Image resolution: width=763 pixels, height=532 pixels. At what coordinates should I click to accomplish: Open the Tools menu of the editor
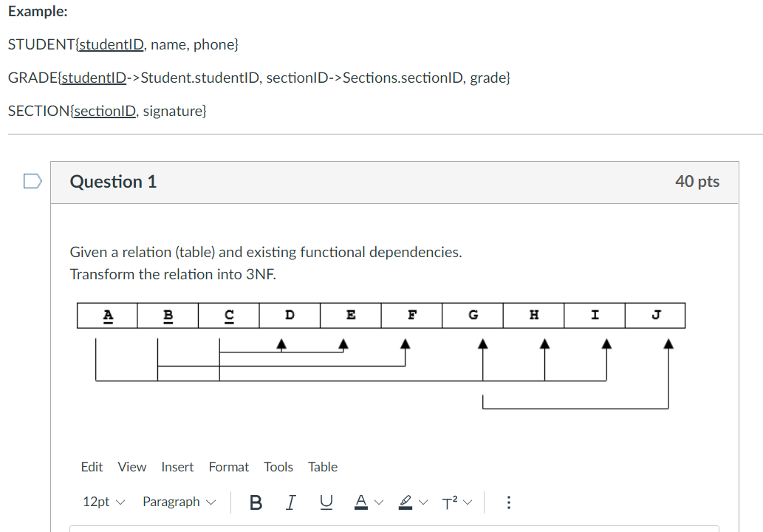point(278,467)
